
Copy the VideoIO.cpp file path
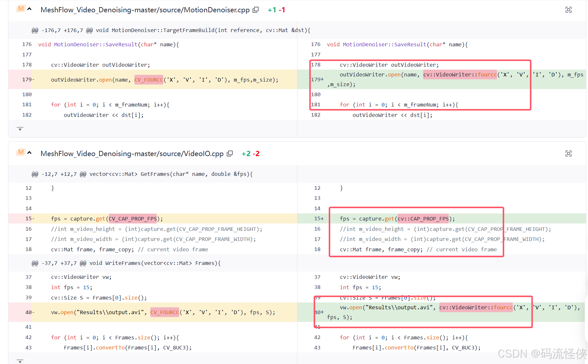pos(230,154)
